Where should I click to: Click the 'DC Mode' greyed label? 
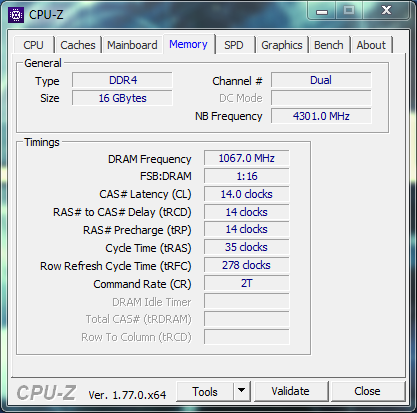(x=241, y=98)
